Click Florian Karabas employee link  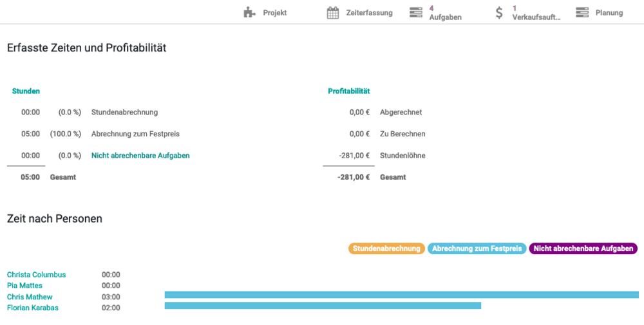(x=32, y=308)
